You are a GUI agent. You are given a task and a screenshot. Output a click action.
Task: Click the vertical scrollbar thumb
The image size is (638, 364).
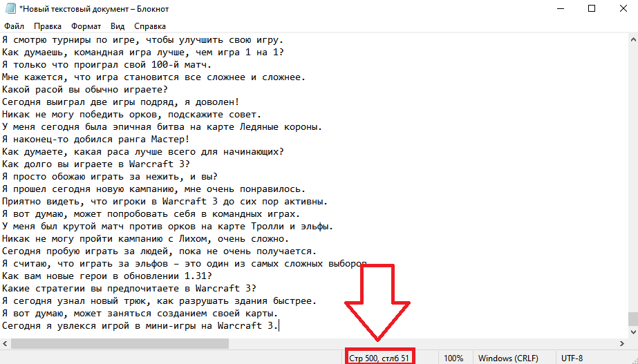tap(632, 319)
